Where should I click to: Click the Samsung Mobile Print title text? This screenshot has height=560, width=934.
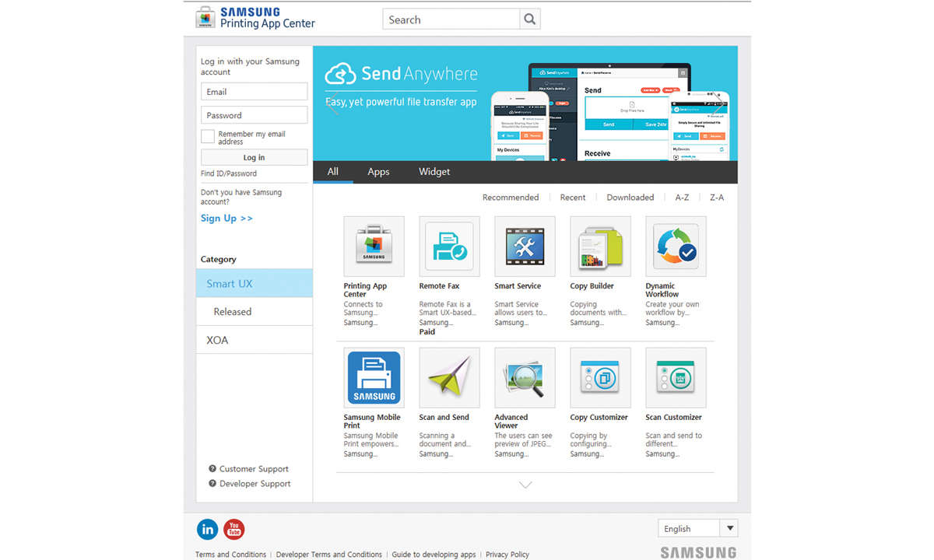click(372, 422)
